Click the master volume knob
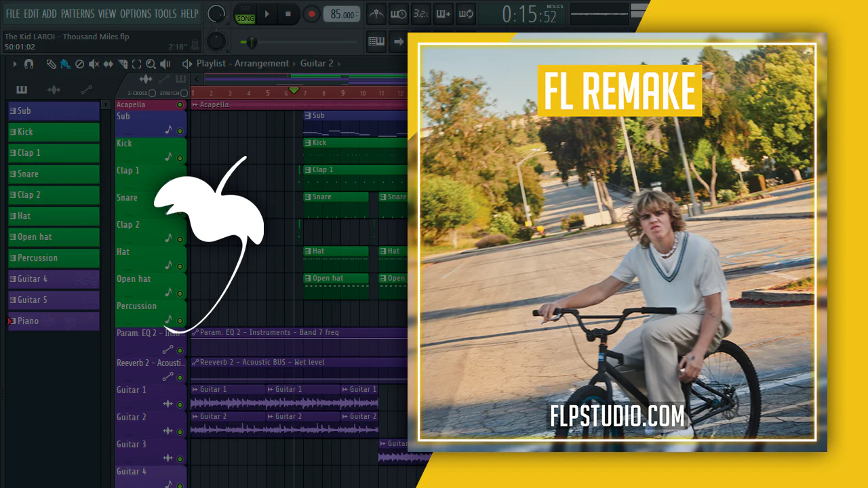Screen dimensions: 868x488 tap(216, 14)
